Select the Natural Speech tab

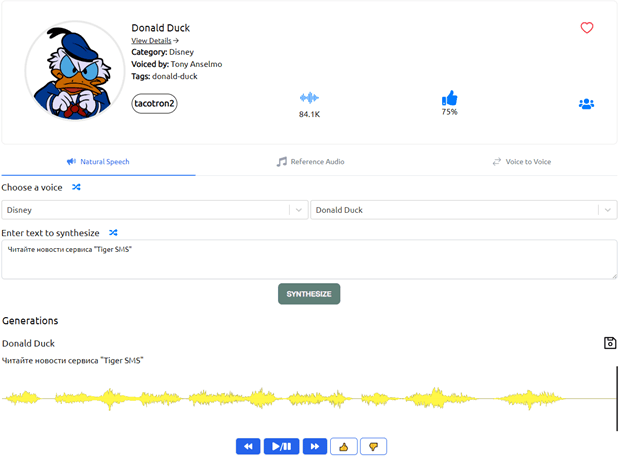[98, 161]
